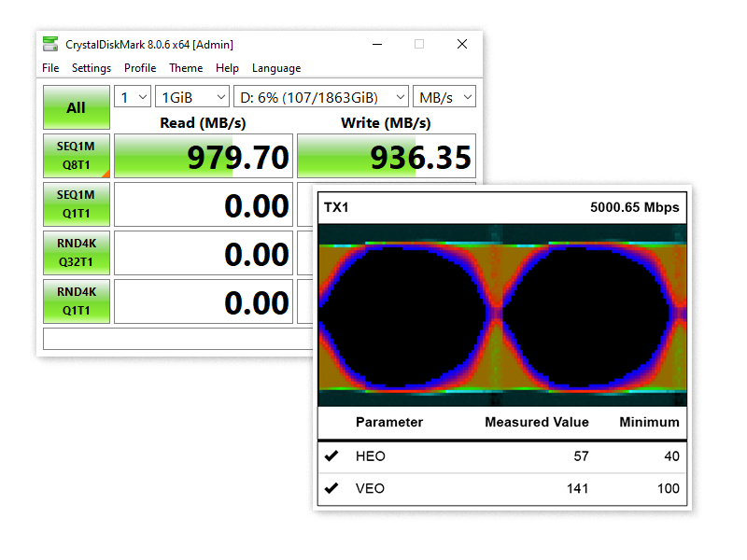The width and height of the screenshot is (747, 560).
Task: Close the CrystalDiskMark window
Action: (462, 44)
